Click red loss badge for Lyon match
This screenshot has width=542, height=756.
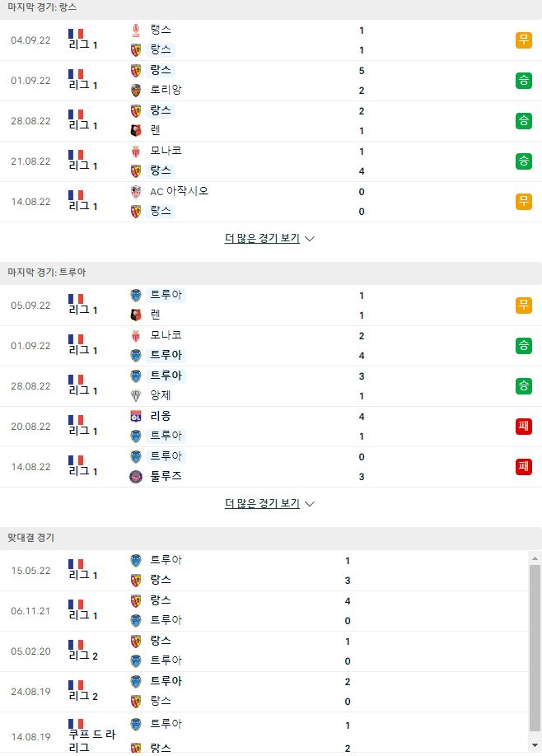point(524,427)
